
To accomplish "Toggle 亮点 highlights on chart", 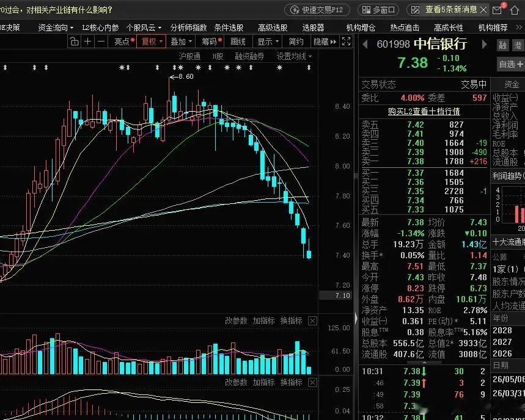I will pos(124,42).
